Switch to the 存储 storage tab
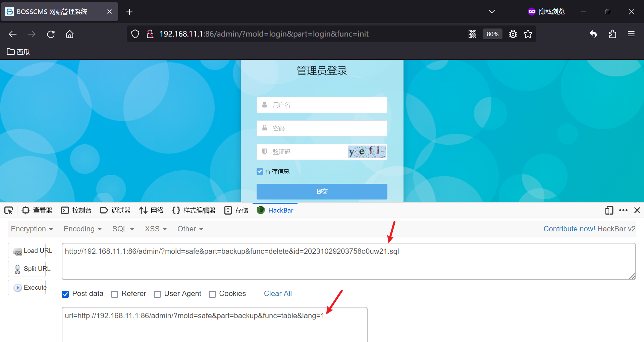The width and height of the screenshot is (644, 342). [236, 210]
